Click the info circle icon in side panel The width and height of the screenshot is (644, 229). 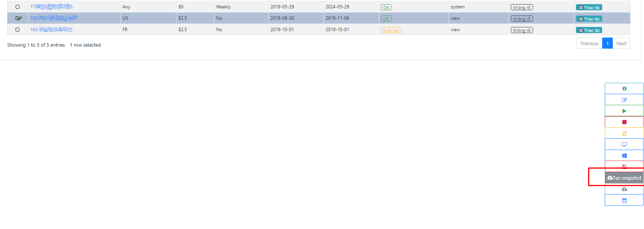pyautogui.click(x=624, y=88)
